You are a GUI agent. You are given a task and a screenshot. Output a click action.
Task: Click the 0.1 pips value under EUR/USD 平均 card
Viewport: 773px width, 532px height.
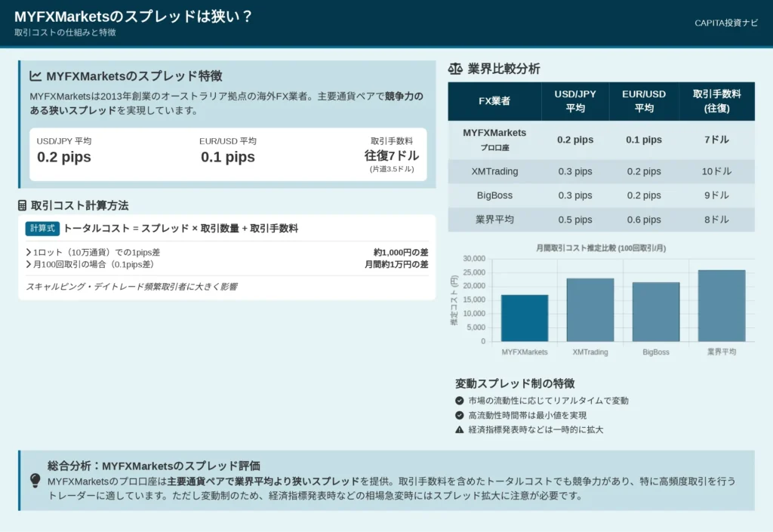228,157
